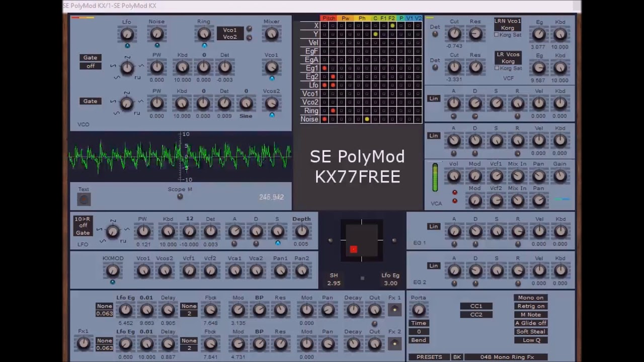Screen dimensions: 644x362
Task: Open the PRESETS menu
Action: 429,357
